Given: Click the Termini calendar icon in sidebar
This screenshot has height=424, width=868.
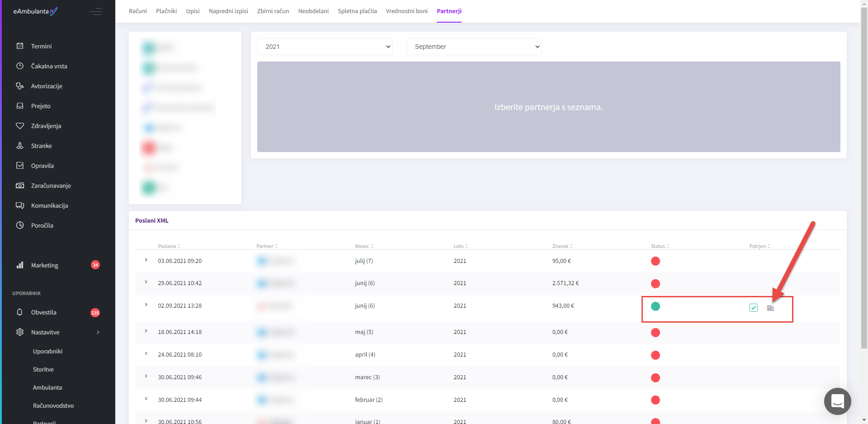Looking at the screenshot, I should [20, 46].
